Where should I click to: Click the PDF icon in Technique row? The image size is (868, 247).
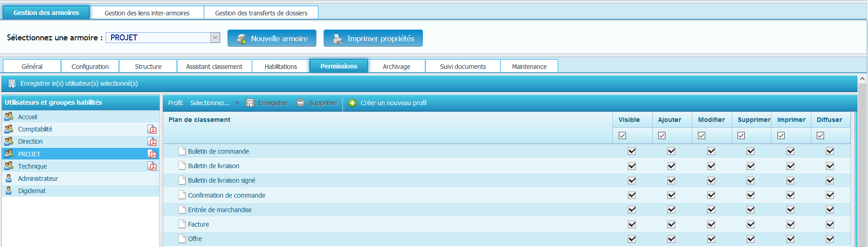click(152, 166)
